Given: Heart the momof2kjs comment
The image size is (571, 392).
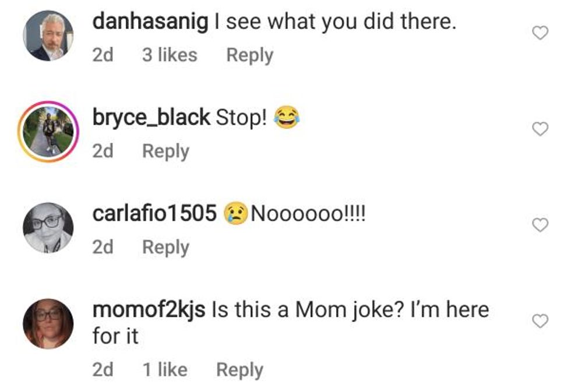Looking at the screenshot, I should (x=541, y=320).
